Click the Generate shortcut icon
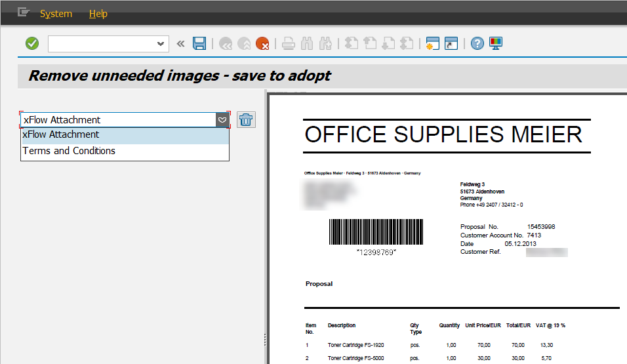The height and width of the screenshot is (364, 627). 451,44
